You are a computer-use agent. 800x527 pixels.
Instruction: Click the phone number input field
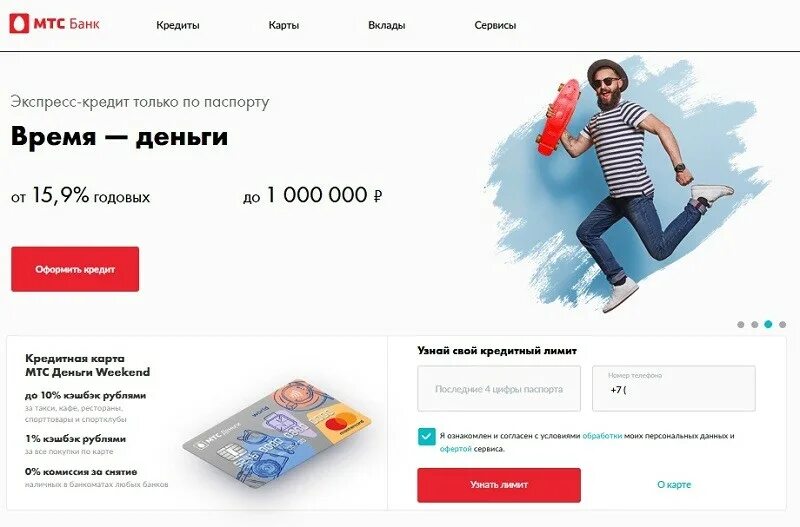pos(673,388)
